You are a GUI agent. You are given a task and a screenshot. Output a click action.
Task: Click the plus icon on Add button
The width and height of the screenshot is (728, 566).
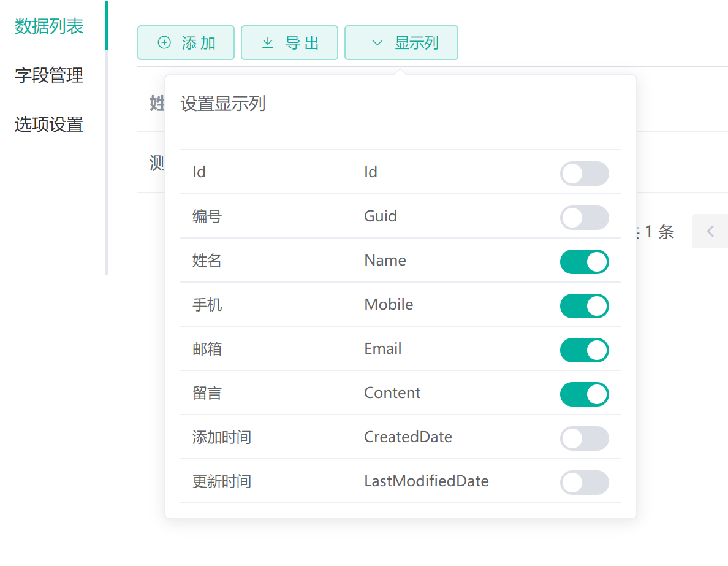point(164,43)
